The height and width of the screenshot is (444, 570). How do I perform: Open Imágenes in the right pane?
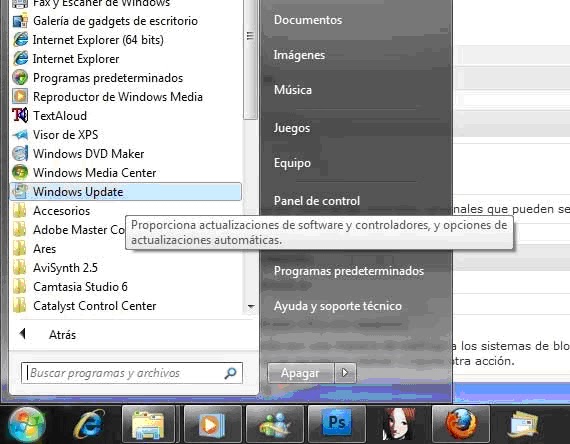point(299,55)
